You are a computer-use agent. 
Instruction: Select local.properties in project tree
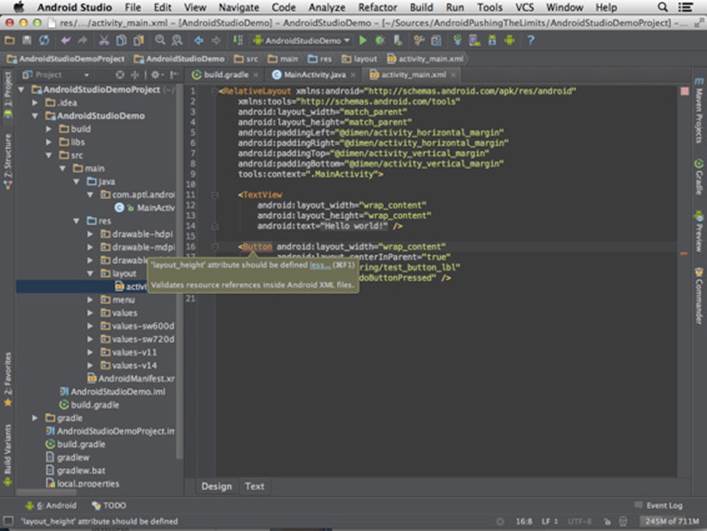tap(83, 484)
